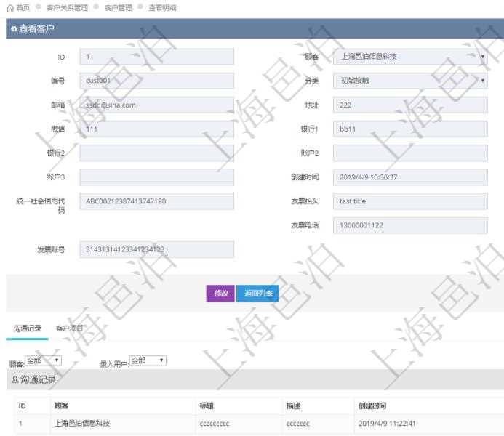
Task: Click the blue 返回列表 button
Action: [257, 294]
